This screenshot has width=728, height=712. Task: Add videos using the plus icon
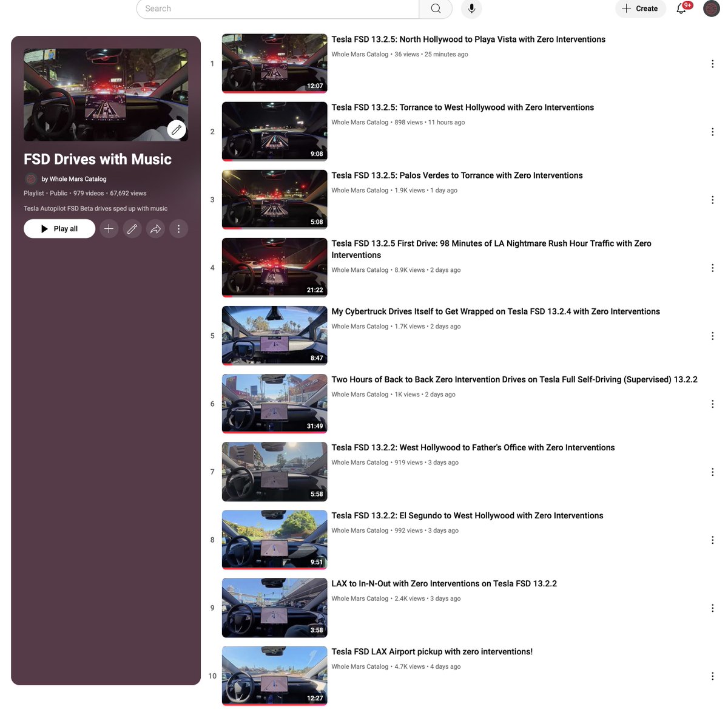tap(109, 228)
